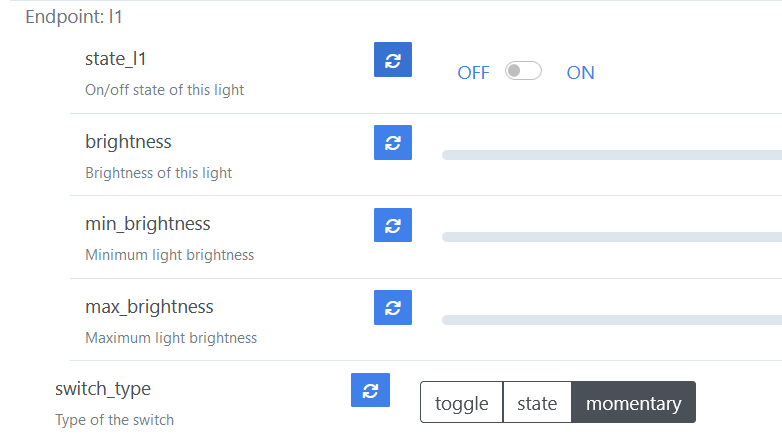Click the ON label for state_l1

[x=580, y=73]
